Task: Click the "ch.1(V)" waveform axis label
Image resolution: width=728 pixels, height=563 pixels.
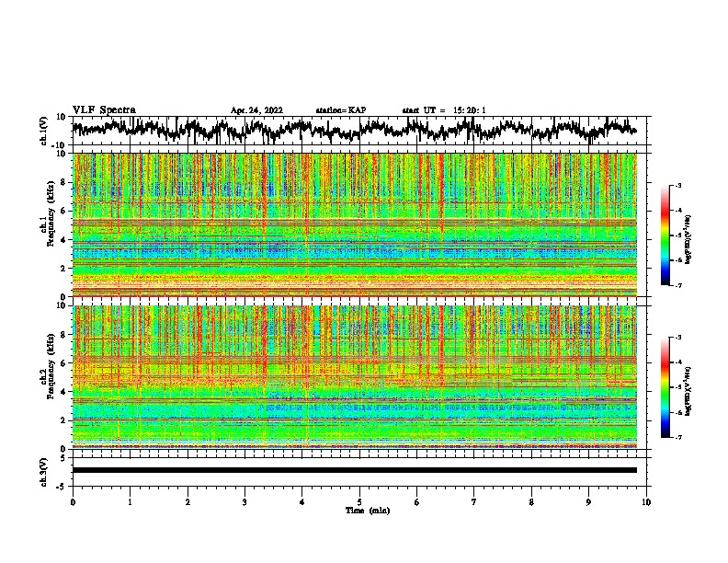Action: click(x=44, y=131)
